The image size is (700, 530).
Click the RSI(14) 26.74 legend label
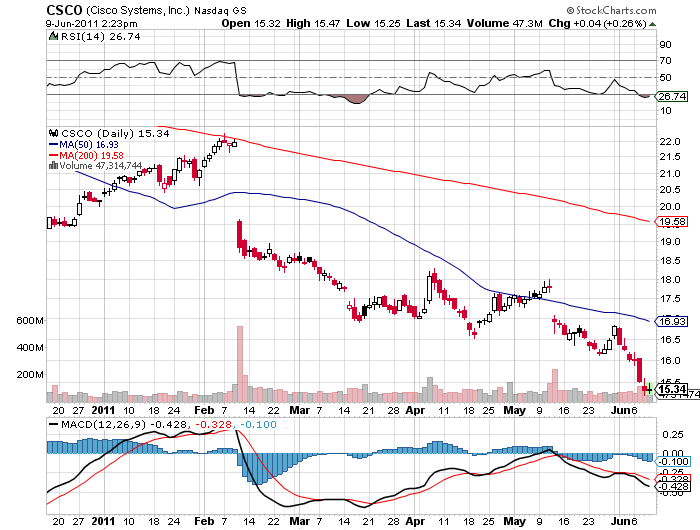100,37
